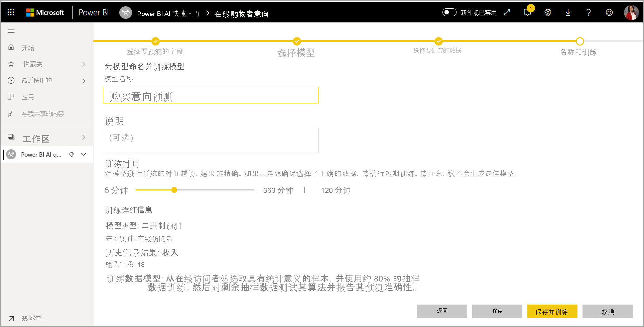Click the download arrow icon
The height and width of the screenshot is (327, 644).
point(568,12)
